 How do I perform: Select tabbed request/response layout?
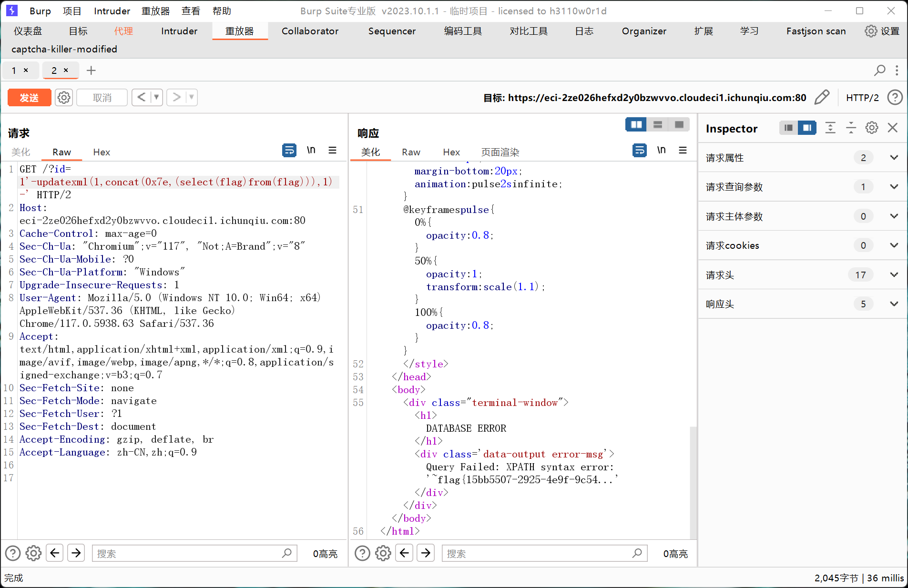(679, 124)
